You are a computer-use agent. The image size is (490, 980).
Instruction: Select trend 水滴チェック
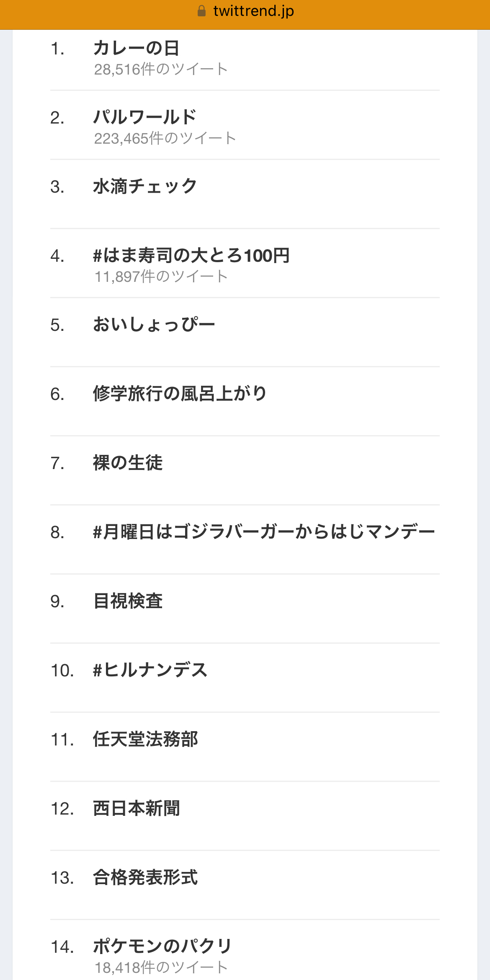pos(145,186)
